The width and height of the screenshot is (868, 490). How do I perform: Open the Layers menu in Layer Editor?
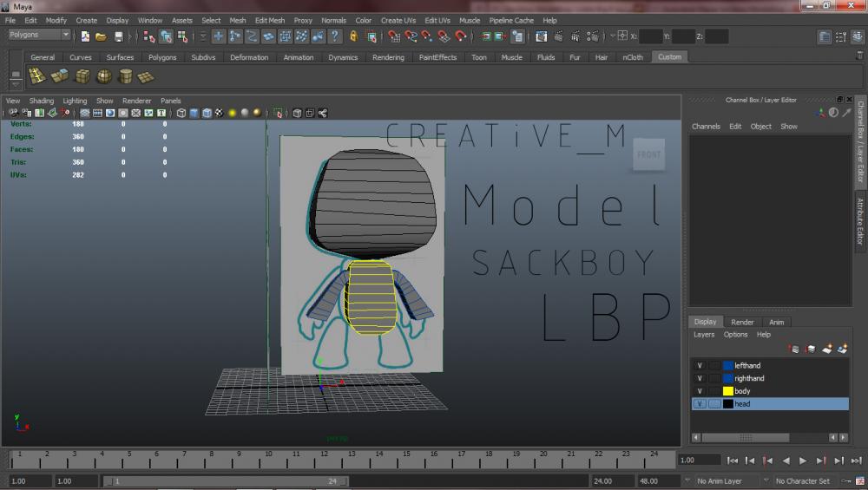tap(704, 334)
